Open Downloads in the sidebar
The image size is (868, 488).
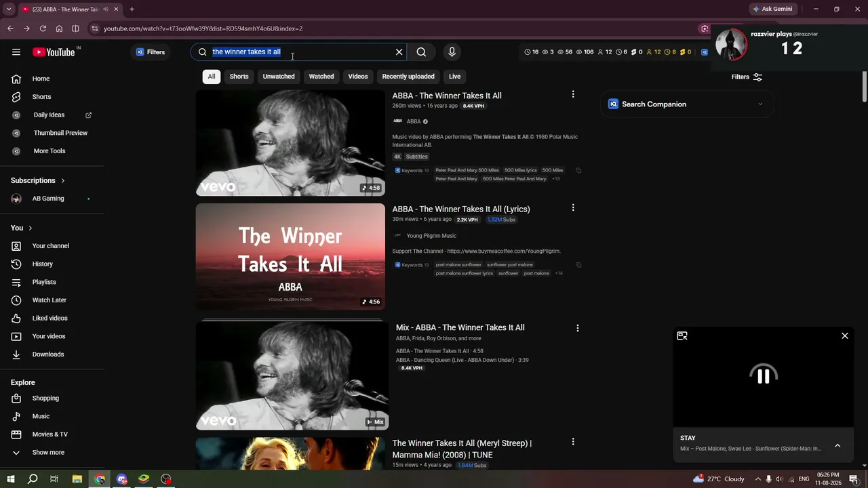click(53, 354)
